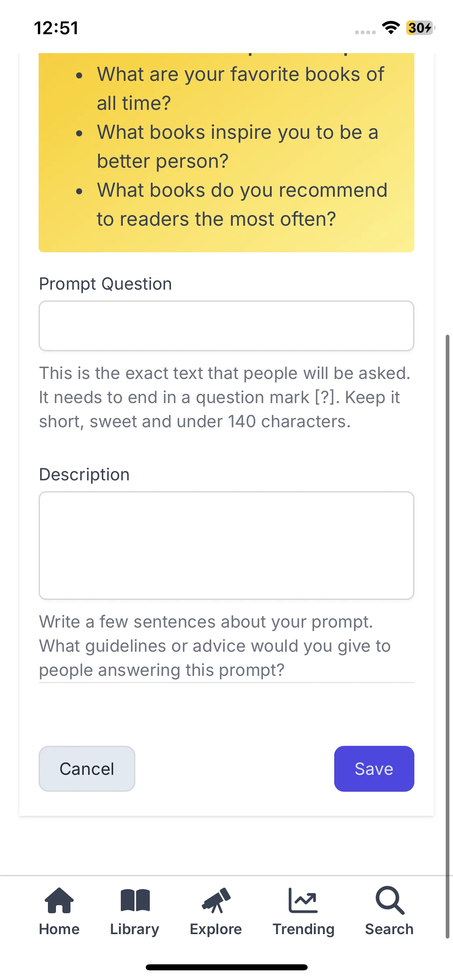
Task: Open Explore via the telescope icon
Action: coord(216,900)
